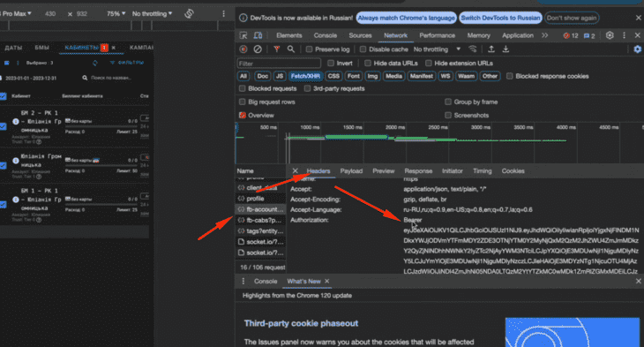This screenshot has height=347, width=644.
Task: Open DevTools settings gear
Action: [x=610, y=35]
